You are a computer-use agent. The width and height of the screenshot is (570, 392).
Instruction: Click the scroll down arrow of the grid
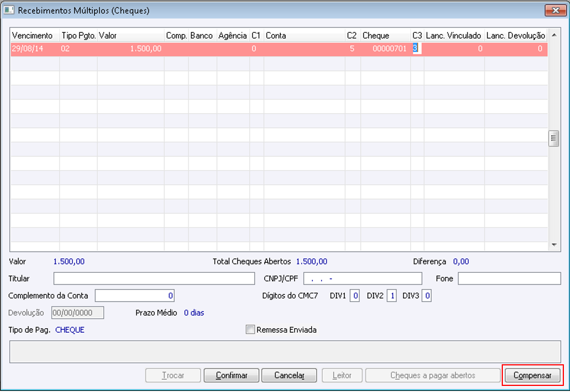(554, 245)
